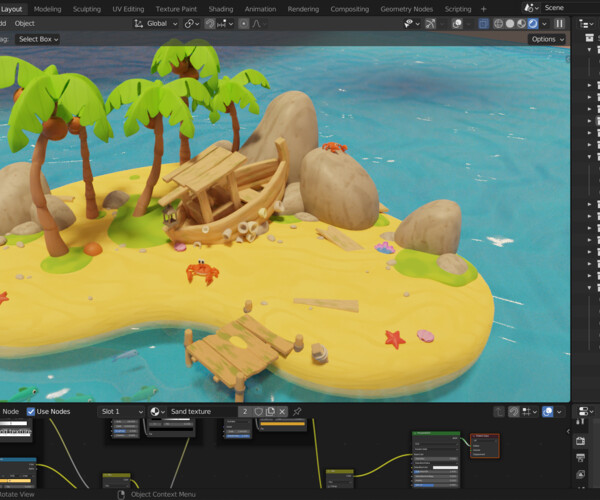The height and width of the screenshot is (500, 600).
Task: Open viewport shading options dropdown
Action: (x=544, y=24)
